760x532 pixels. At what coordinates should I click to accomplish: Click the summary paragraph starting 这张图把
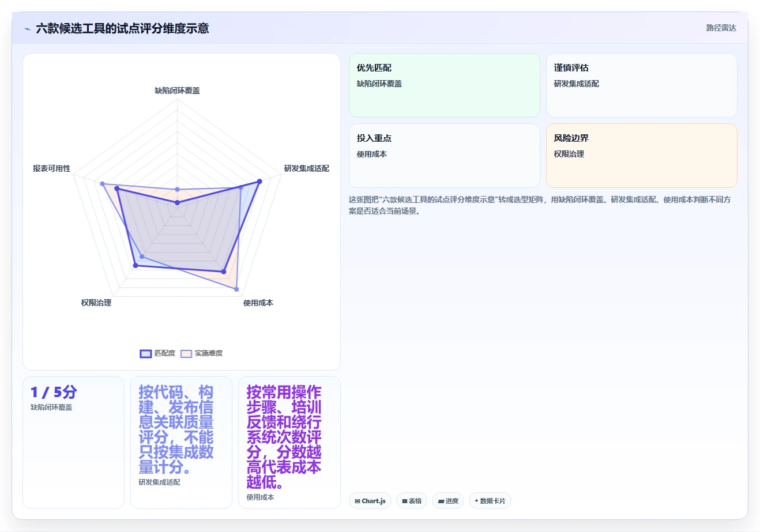point(540,205)
